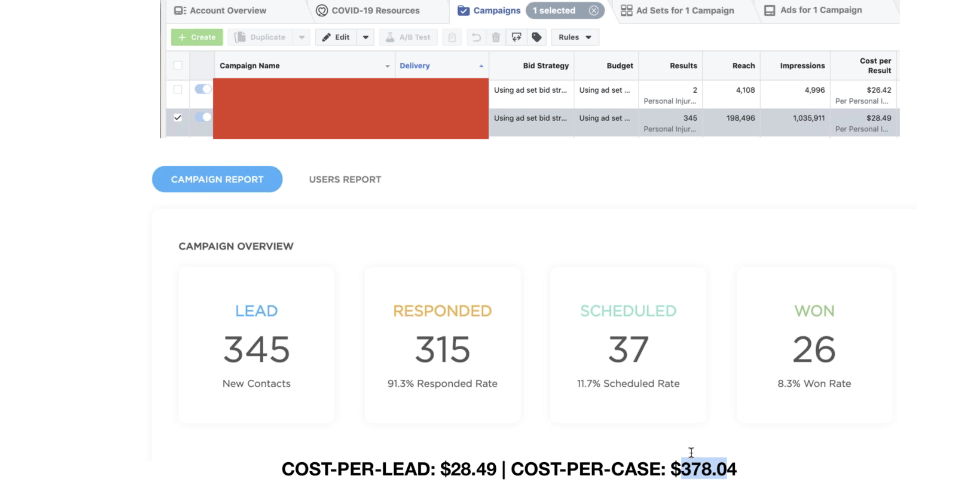Switch to Ad Sets for 1 Campaign tab
980x502 pixels.
[677, 10]
